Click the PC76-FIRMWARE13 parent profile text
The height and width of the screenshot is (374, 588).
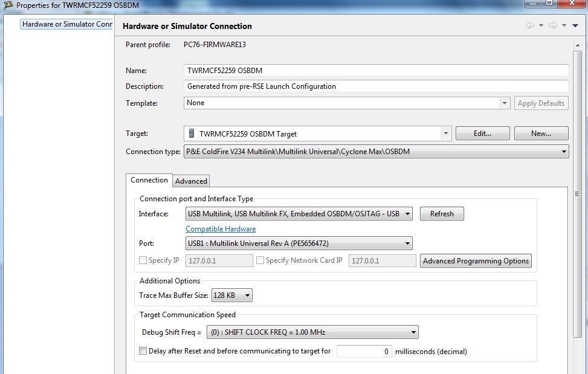[215, 45]
